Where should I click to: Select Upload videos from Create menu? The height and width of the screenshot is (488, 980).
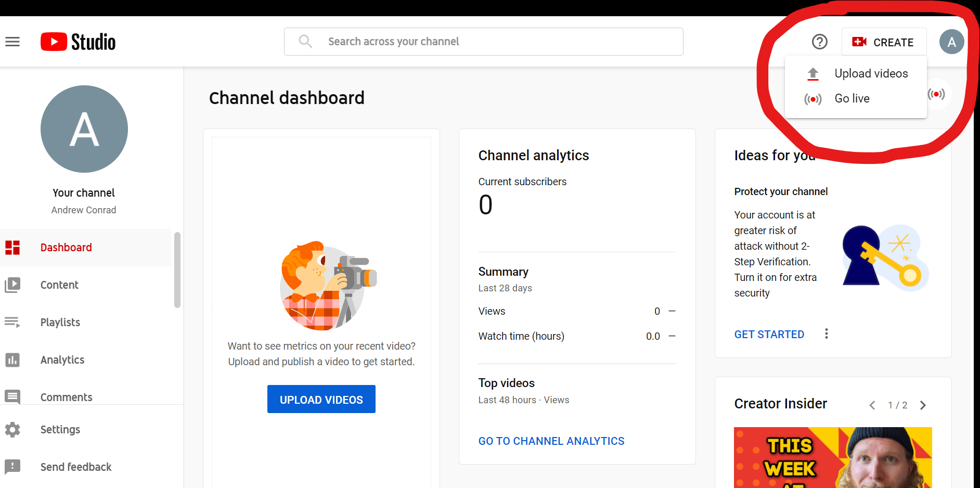point(871,74)
